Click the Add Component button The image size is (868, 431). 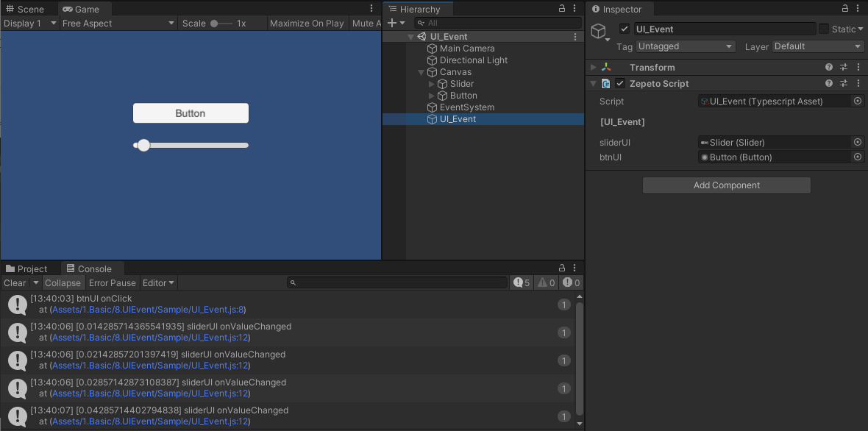coord(726,185)
